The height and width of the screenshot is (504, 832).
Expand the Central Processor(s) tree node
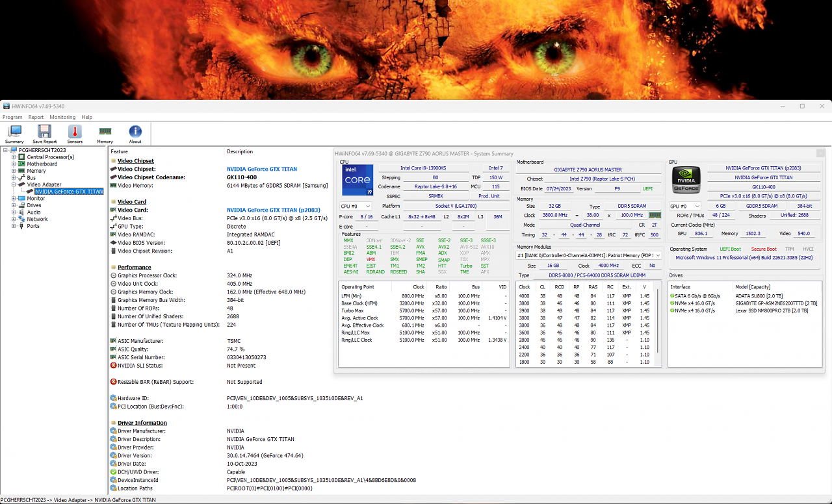(x=13, y=157)
